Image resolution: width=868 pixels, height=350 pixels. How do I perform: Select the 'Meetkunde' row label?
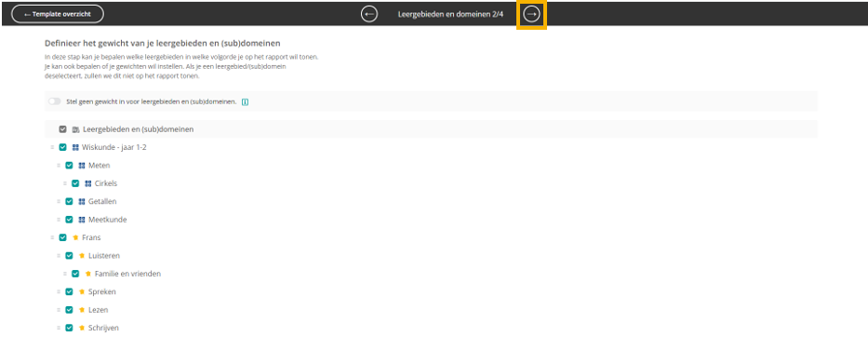coord(107,220)
